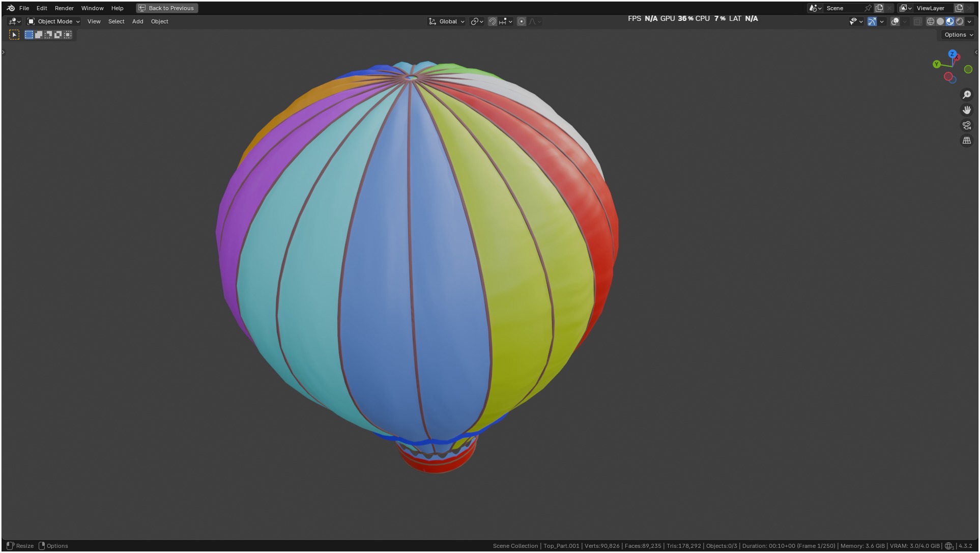
Task: Open the File menu
Action: click(24, 8)
